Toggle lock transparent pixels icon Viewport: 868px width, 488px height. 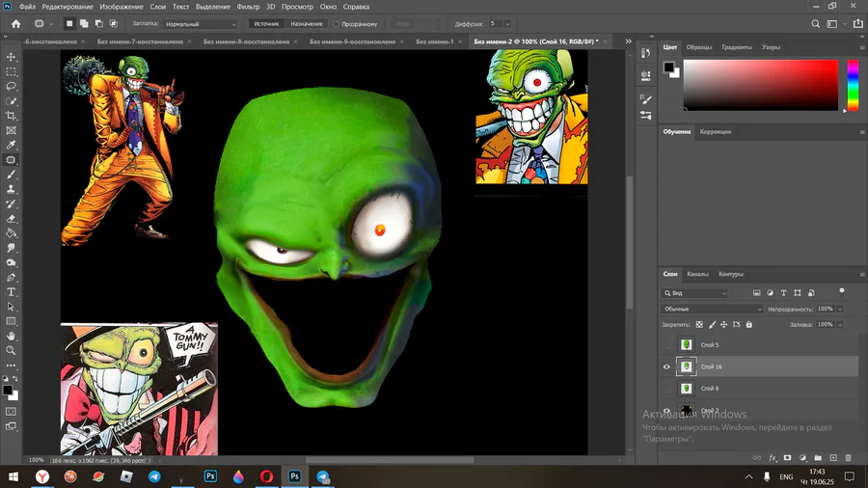699,325
